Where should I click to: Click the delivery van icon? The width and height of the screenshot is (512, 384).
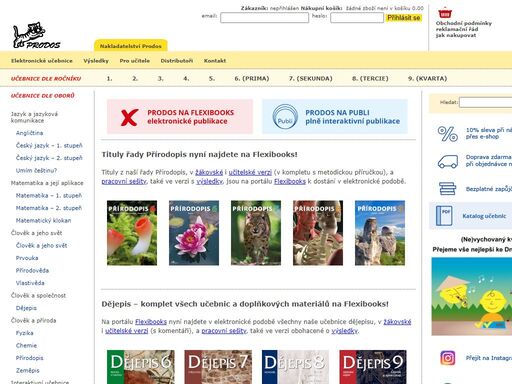tap(447, 162)
